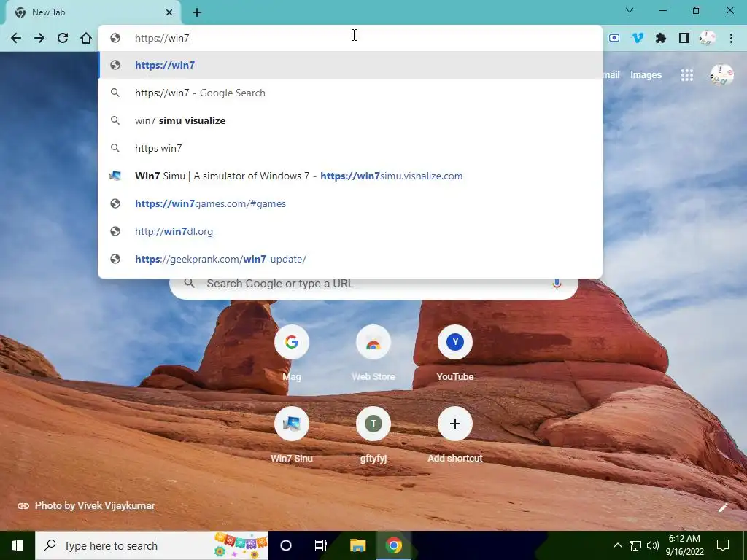Open the Windows Start menu
The image size is (747, 560).
(x=18, y=545)
